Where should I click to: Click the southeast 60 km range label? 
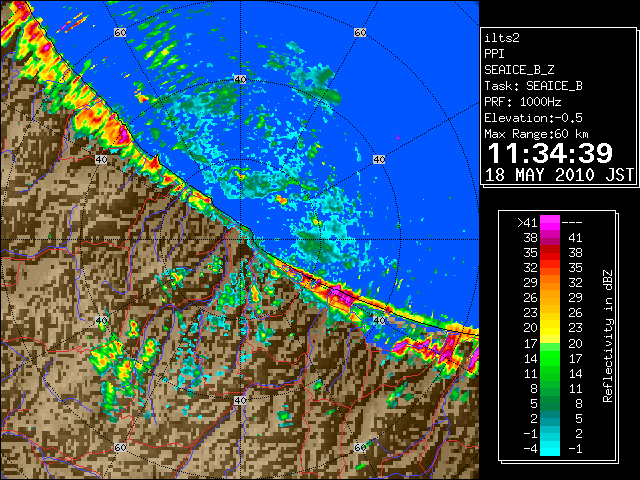pyautogui.click(x=360, y=447)
